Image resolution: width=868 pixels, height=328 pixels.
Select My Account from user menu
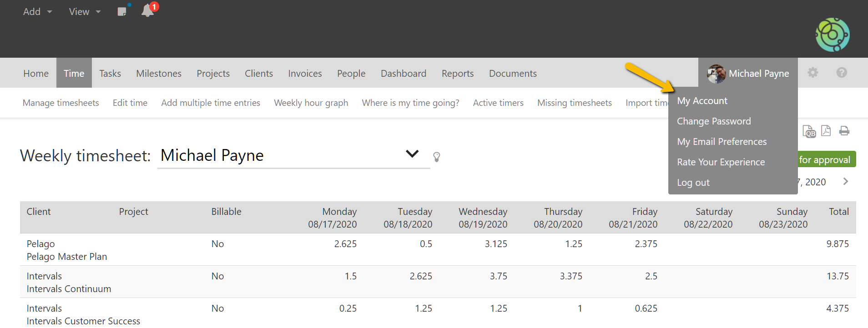pos(702,101)
